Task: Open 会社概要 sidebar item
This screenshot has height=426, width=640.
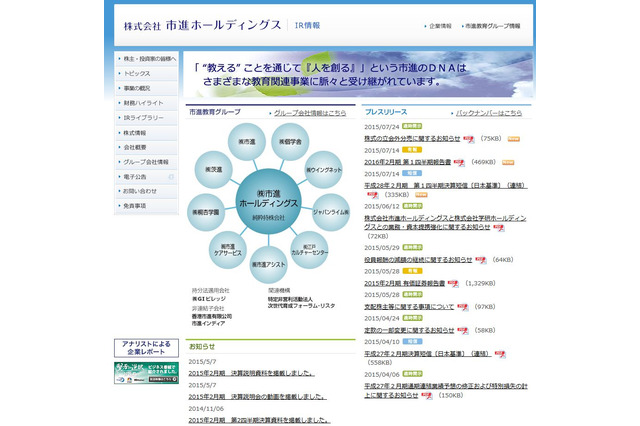Action: click(147, 147)
